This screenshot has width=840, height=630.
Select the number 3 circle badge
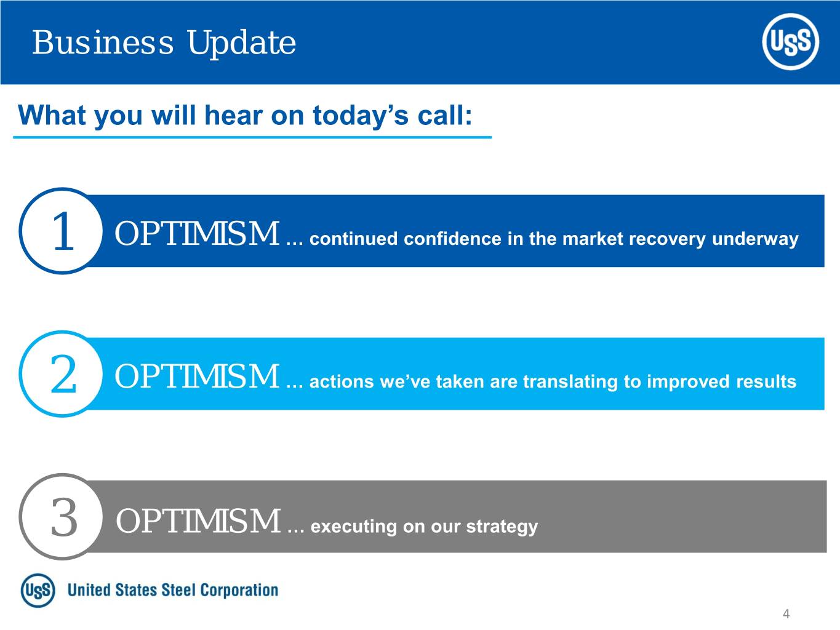(62, 517)
